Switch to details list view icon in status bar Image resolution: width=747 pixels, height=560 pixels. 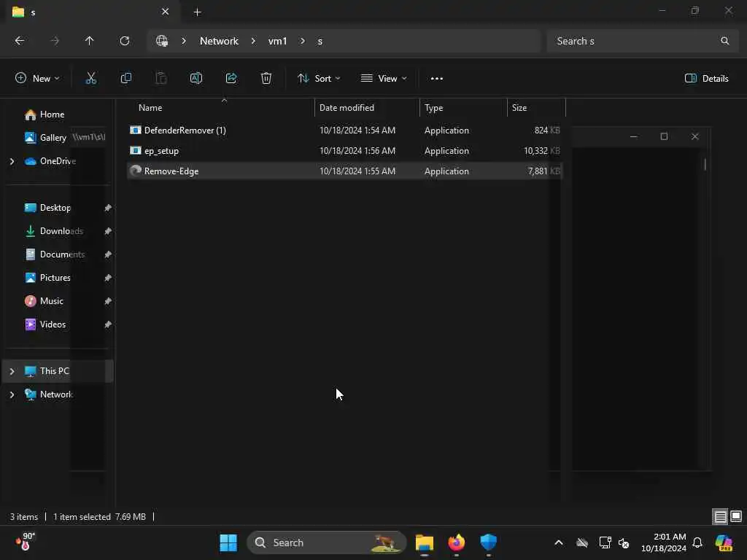point(720,517)
